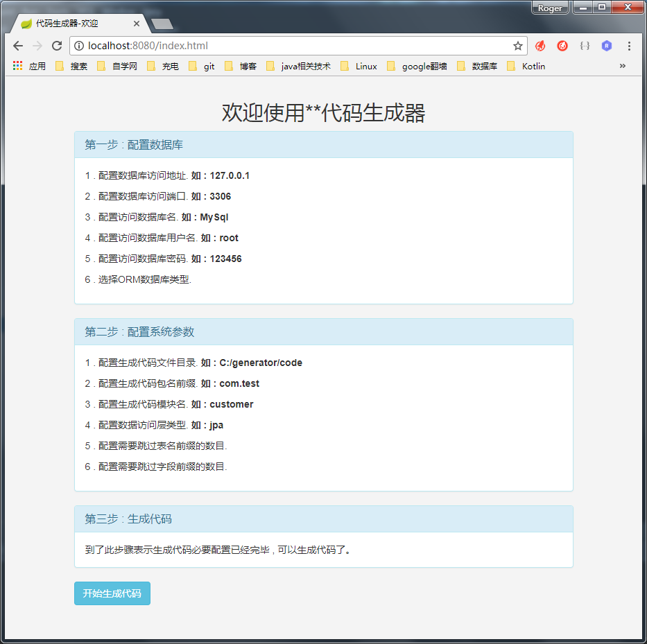Click the text 如：127.0.0.1
The width and height of the screenshot is (647, 644).
point(221,176)
